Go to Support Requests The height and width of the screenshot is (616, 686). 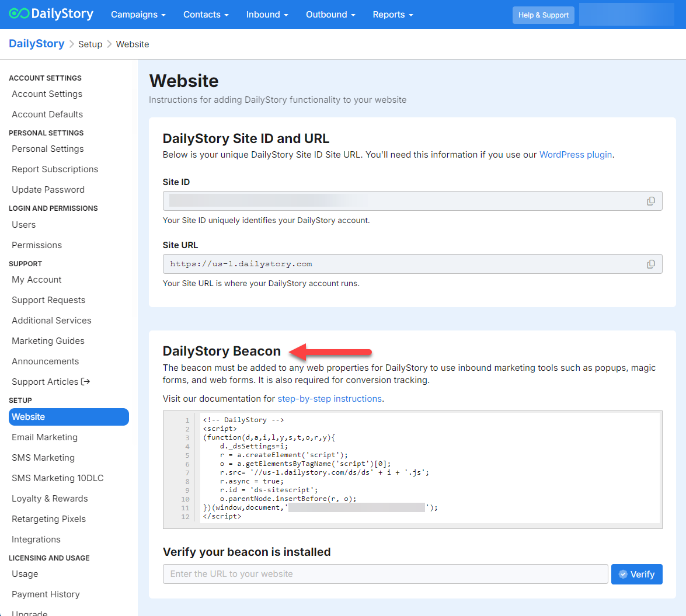coord(48,300)
